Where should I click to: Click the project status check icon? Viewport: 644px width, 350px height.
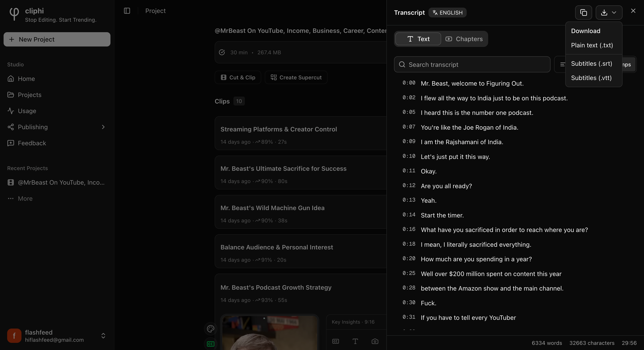[x=222, y=52]
